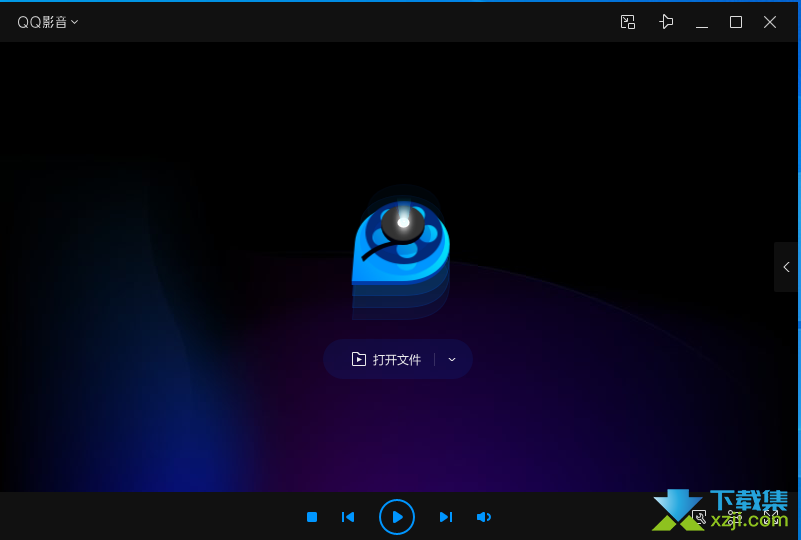Skip to the next track
Screen dimensions: 801x540
click(446, 517)
